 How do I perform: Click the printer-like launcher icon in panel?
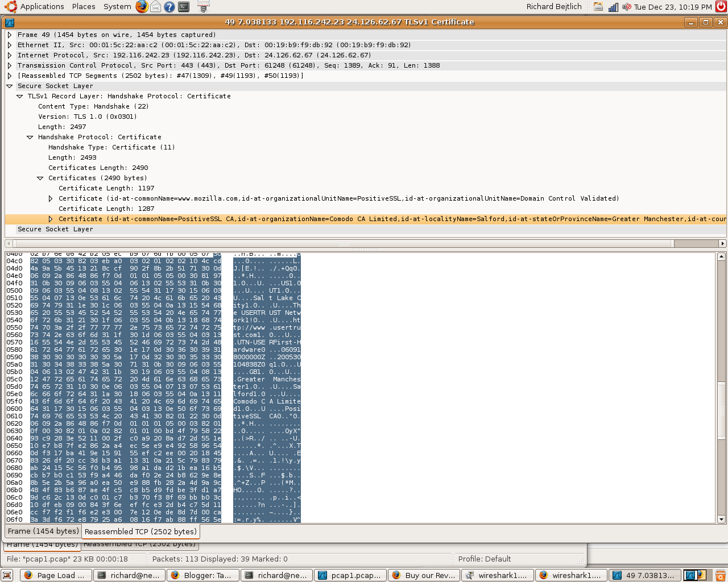pos(204,7)
